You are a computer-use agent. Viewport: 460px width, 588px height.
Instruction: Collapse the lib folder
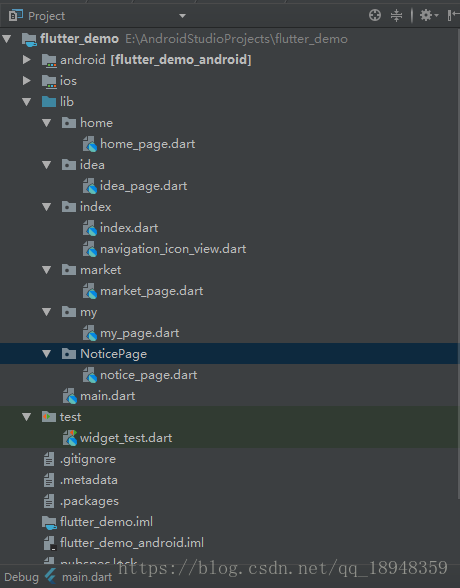point(27,102)
